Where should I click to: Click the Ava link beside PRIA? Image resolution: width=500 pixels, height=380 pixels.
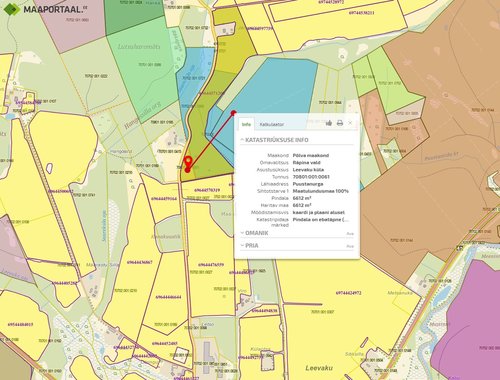[350, 246]
